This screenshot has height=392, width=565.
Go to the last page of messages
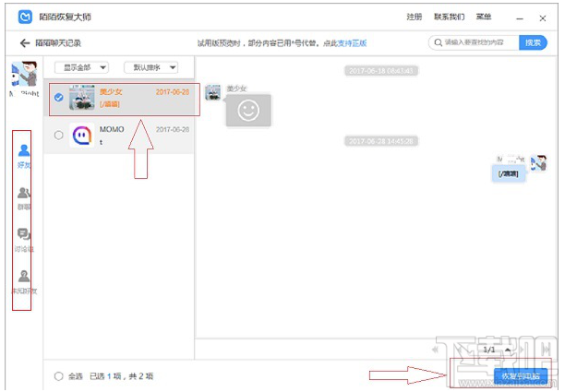coord(547,350)
